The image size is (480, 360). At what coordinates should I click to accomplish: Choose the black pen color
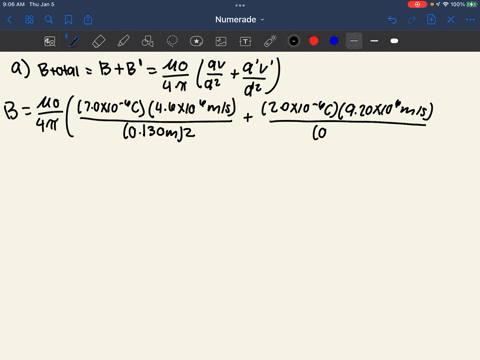[x=294, y=41]
